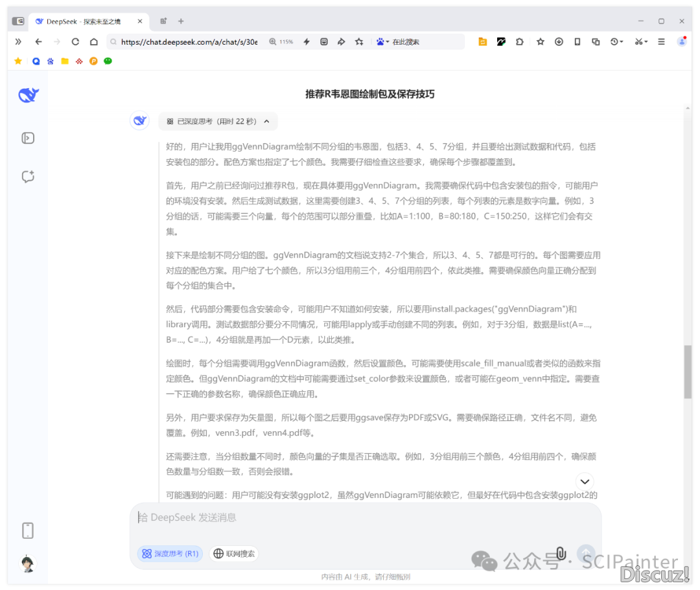The height and width of the screenshot is (590, 700).
Task: Open the yellow folder bookmark
Action: tap(65, 61)
